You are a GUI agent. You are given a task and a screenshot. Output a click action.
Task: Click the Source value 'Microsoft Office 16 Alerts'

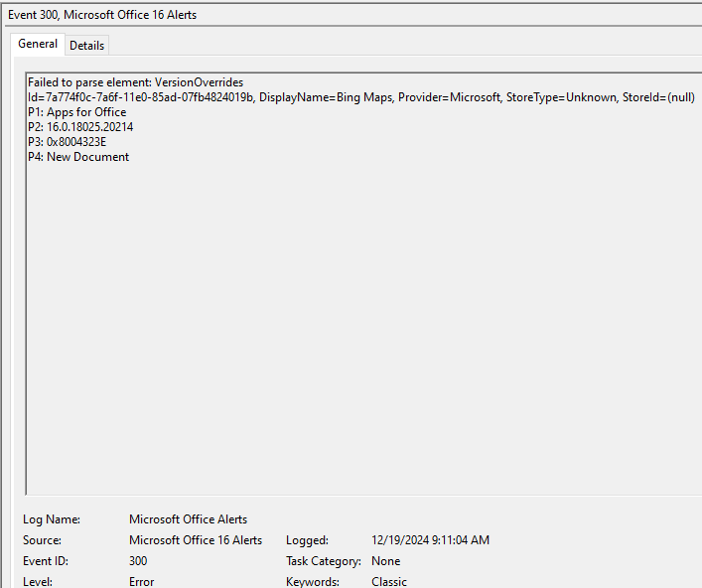(196, 540)
